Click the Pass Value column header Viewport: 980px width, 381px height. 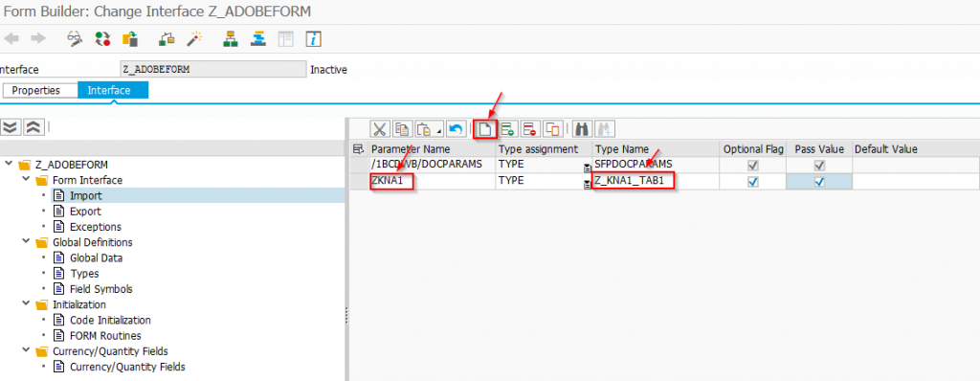[x=819, y=149]
